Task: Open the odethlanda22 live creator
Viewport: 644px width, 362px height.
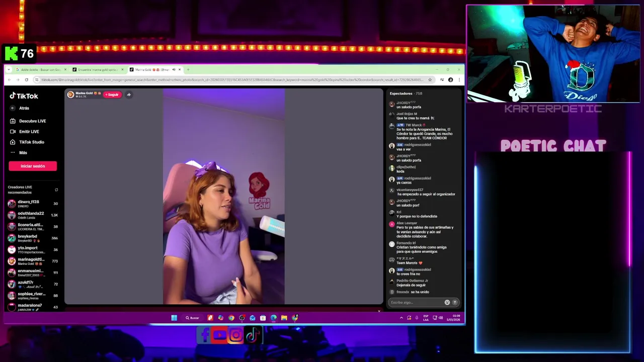Action: tap(33, 215)
